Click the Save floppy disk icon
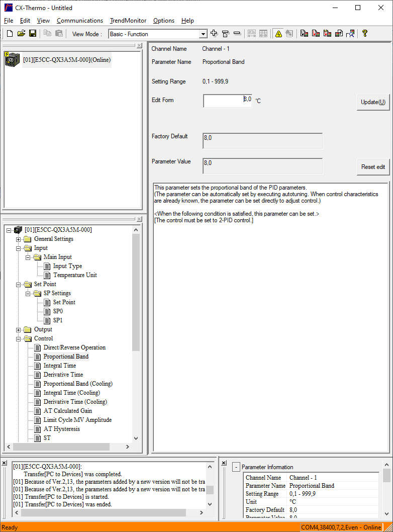393x532 pixels. (x=33, y=34)
